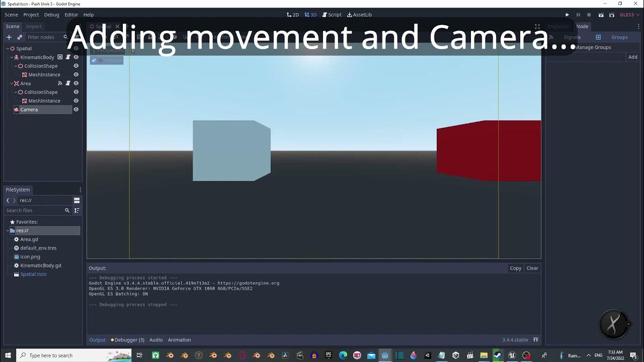Open the Project menu

coord(31,15)
